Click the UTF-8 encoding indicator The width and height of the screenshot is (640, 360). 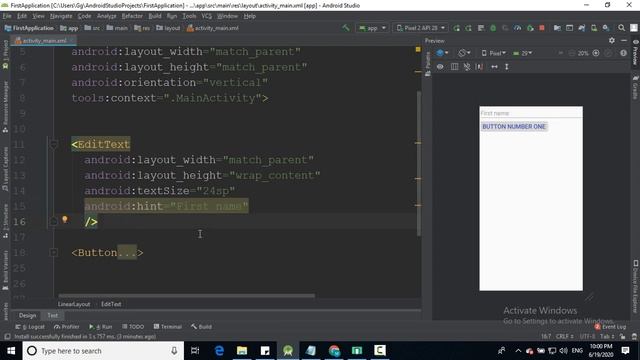[587, 336]
